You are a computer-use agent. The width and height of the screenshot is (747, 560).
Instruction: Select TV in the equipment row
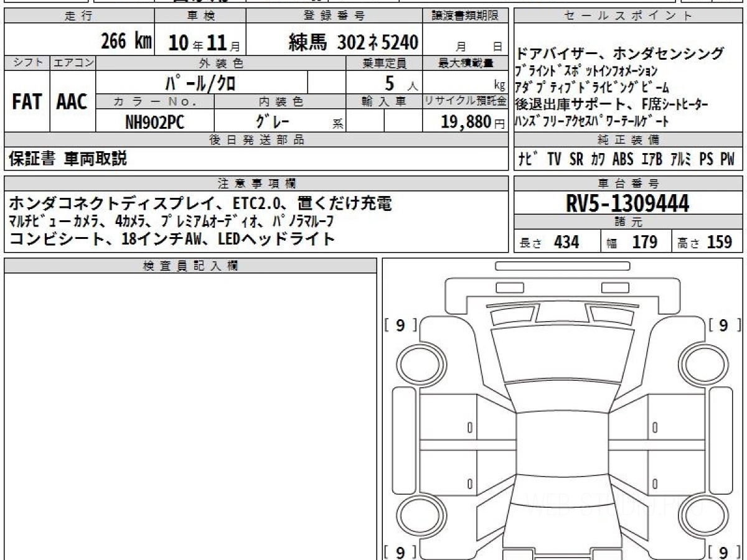554,159
